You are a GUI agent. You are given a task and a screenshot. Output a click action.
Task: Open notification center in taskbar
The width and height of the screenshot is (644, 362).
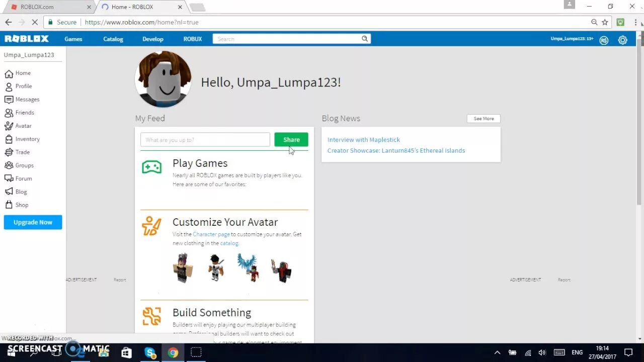tap(628, 352)
